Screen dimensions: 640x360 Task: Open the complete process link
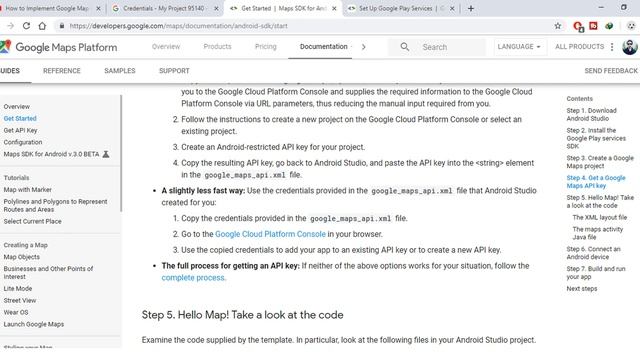pyautogui.click(x=193, y=278)
